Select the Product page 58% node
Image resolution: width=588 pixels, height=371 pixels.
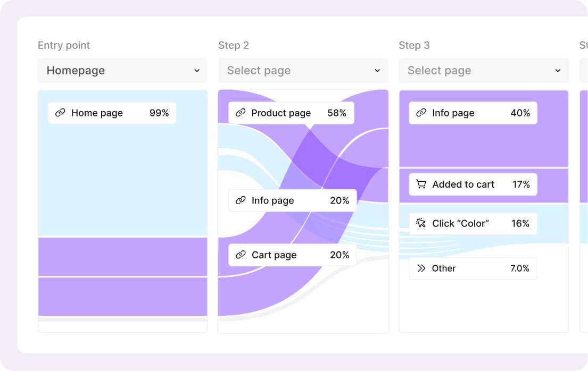point(291,113)
